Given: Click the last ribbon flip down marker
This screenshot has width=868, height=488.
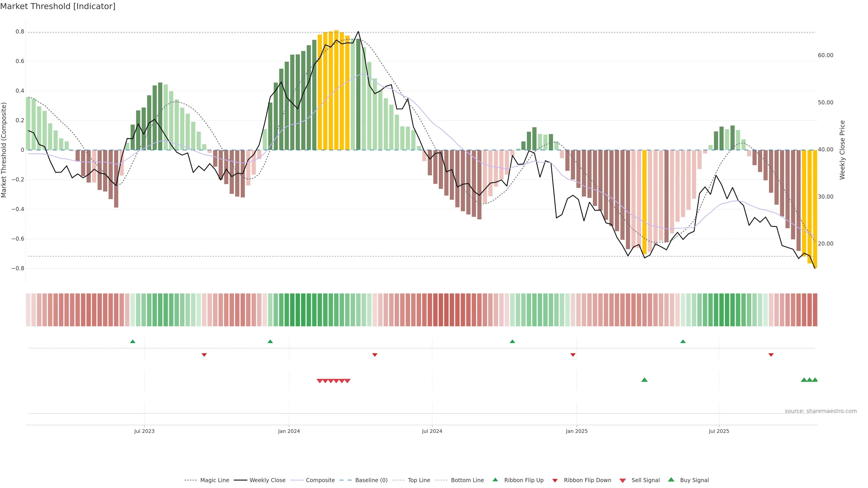Looking at the screenshot, I should [771, 355].
